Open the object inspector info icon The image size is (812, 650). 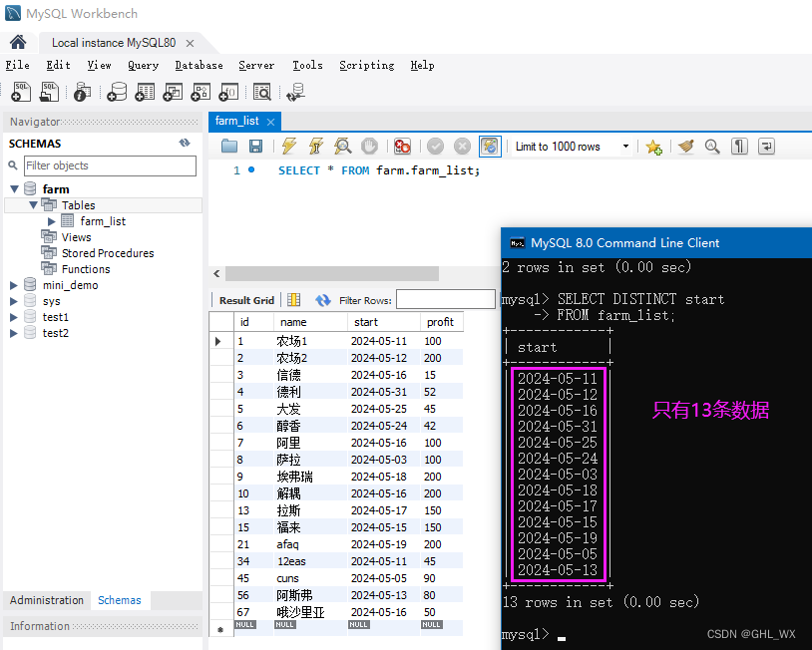pyautogui.click(x=82, y=92)
